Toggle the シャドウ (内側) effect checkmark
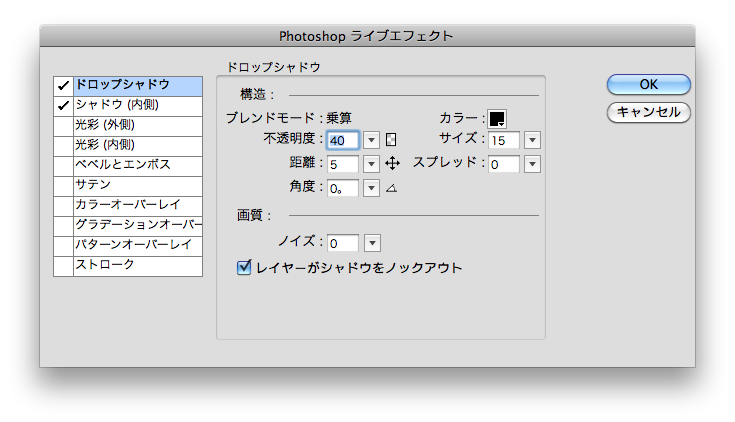This screenshot has height=422, width=735. coord(63,105)
